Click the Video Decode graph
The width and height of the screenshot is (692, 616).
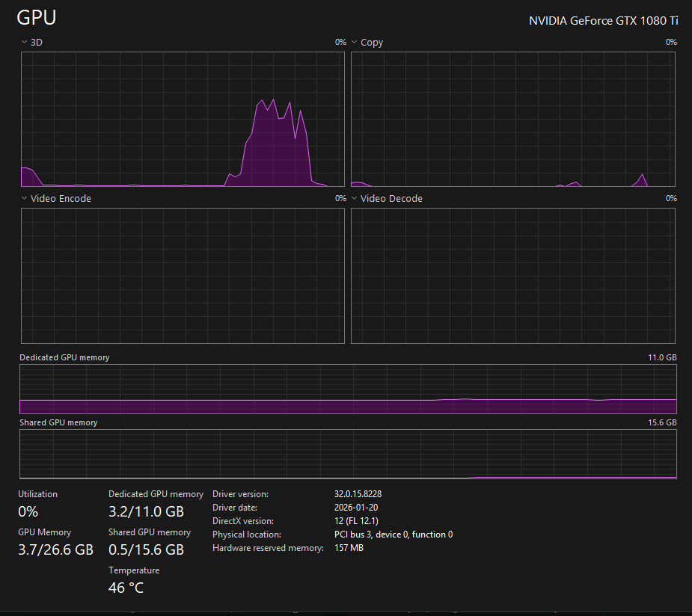click(512, 276)
